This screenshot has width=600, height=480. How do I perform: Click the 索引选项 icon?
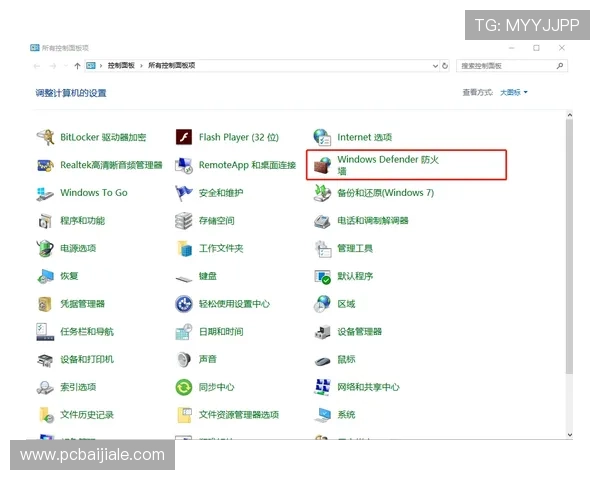point(45,387)
